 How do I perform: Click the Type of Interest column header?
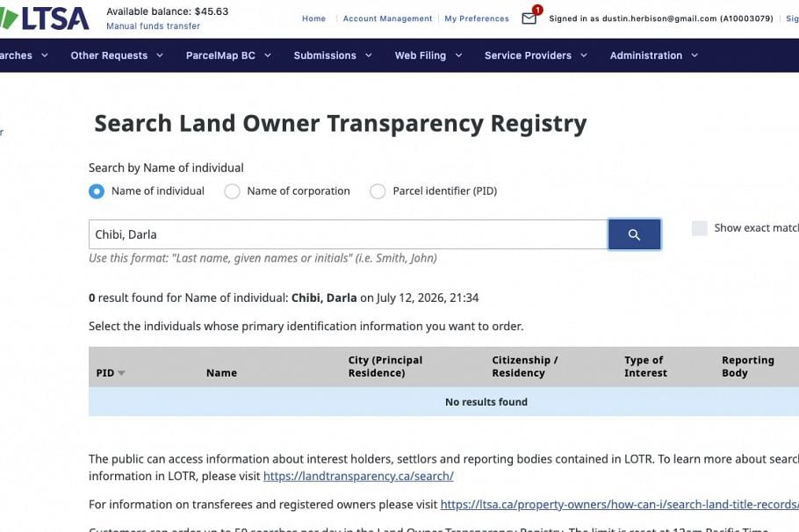[645, 366]
